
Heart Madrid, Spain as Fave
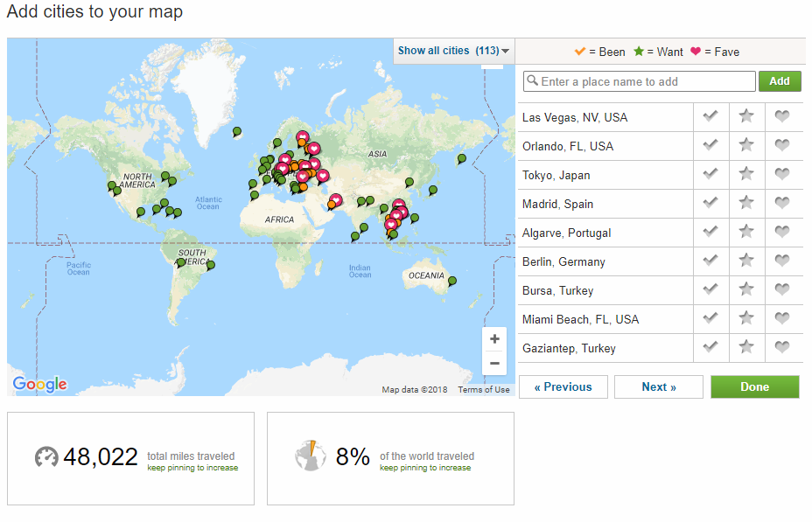tap(782, 203)
